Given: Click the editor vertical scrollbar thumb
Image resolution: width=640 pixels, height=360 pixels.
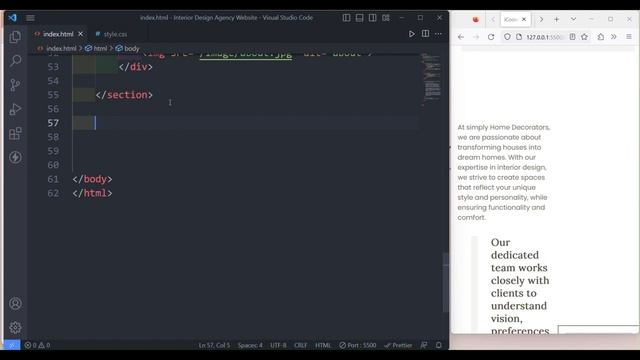Looking at the screenshot, I should pos(445,283).
